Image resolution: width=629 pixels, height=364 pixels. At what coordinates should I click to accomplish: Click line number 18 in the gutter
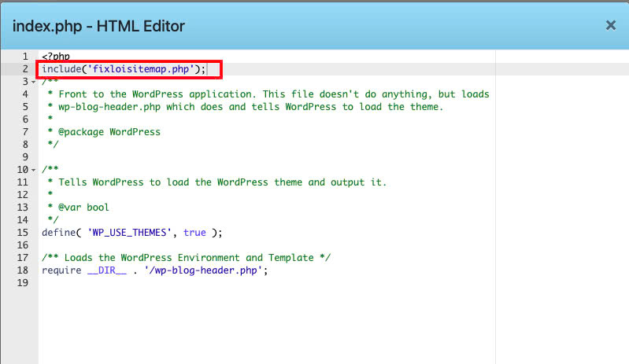23,270
